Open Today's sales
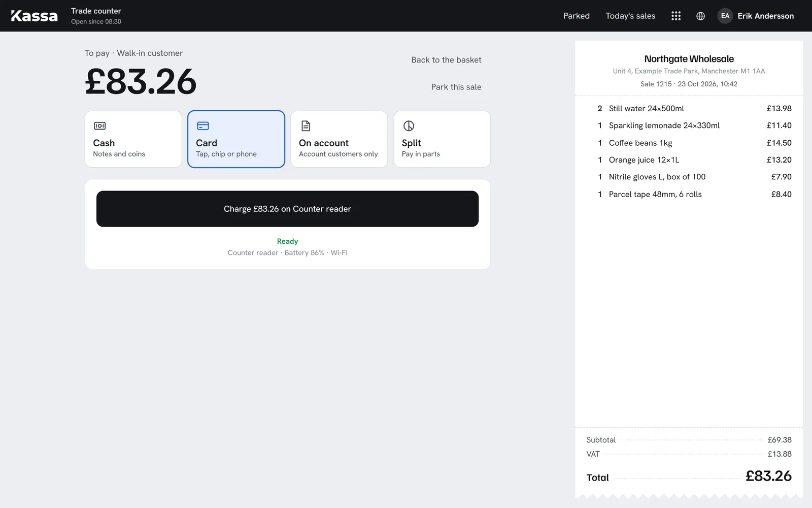This screenshot has width=812, height=508. pos(630,16)
